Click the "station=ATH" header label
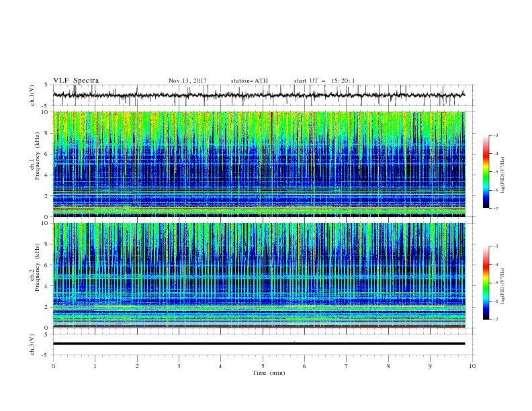The height and width of the screenshot is (411, 532). tap(249, 81)
